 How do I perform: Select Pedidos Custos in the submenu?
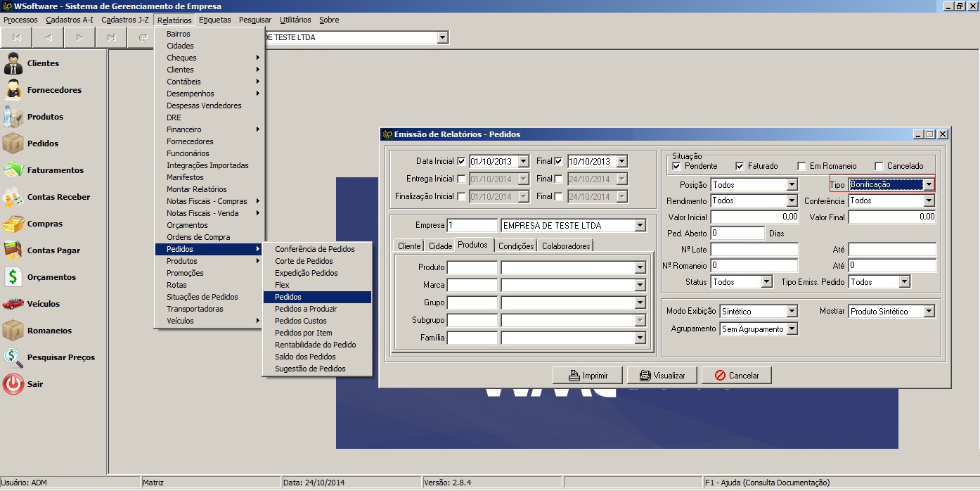300,321
